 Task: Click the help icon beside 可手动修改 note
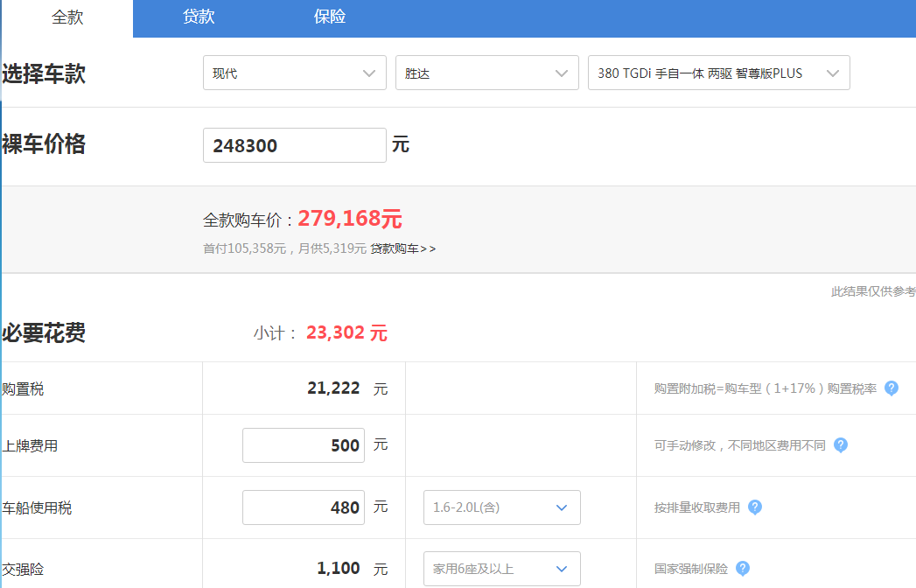pyautogui.click(x=841, y=445)
